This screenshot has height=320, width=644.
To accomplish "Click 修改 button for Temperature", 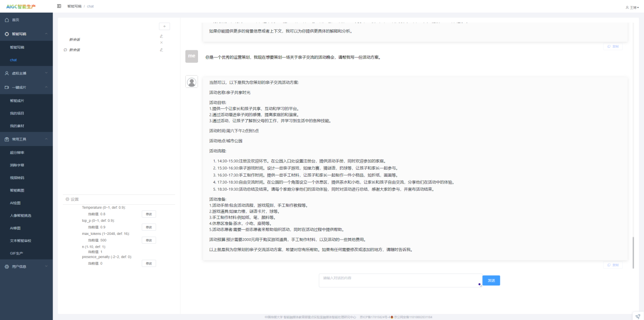I will click(x=149, y=214).
